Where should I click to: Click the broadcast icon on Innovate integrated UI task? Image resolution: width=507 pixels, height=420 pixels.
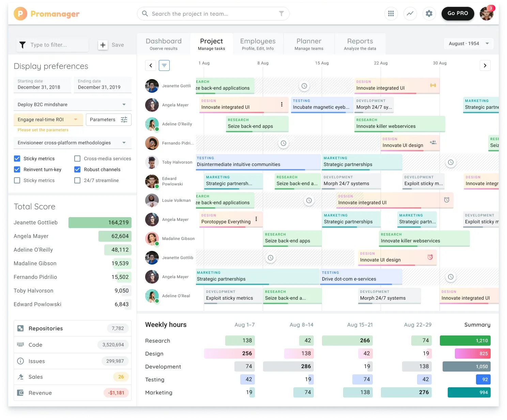[x=433, y=86]
